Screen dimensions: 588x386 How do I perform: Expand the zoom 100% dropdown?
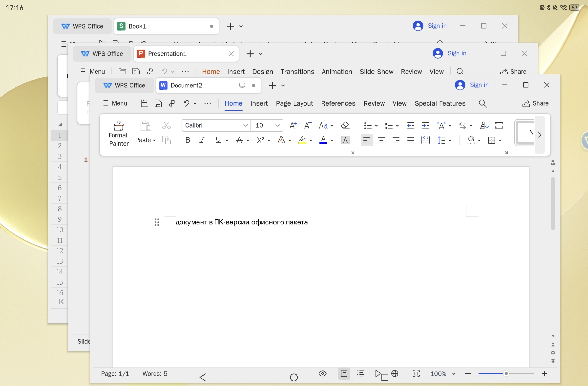(x=454, y=374)
